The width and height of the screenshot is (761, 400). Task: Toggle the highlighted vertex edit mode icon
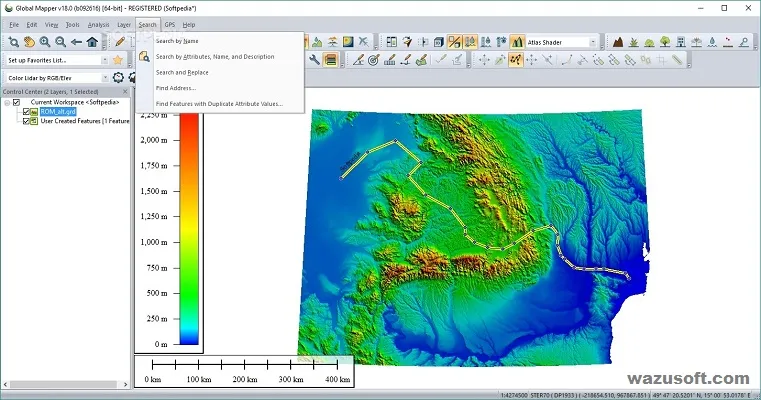point(515,60)
